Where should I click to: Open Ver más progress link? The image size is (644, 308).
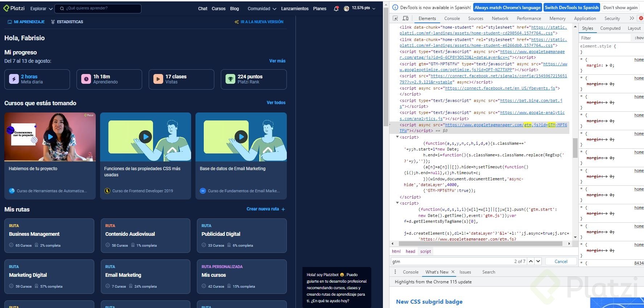pos(277,61)
